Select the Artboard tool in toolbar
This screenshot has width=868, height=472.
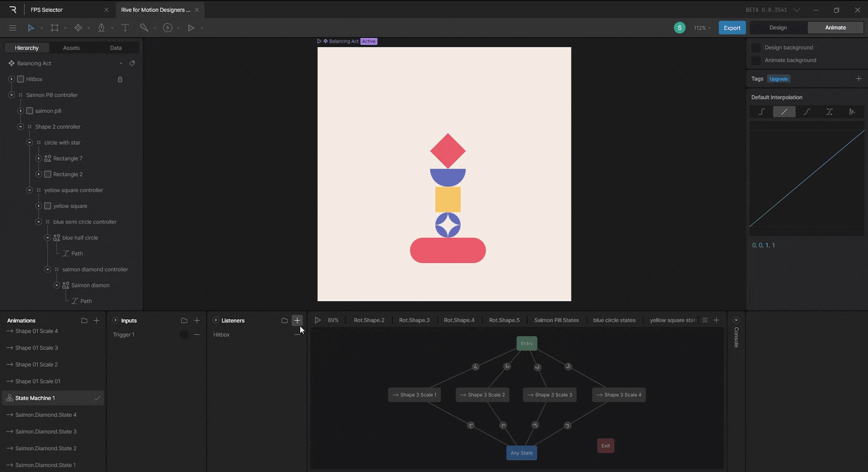[55, 28]
